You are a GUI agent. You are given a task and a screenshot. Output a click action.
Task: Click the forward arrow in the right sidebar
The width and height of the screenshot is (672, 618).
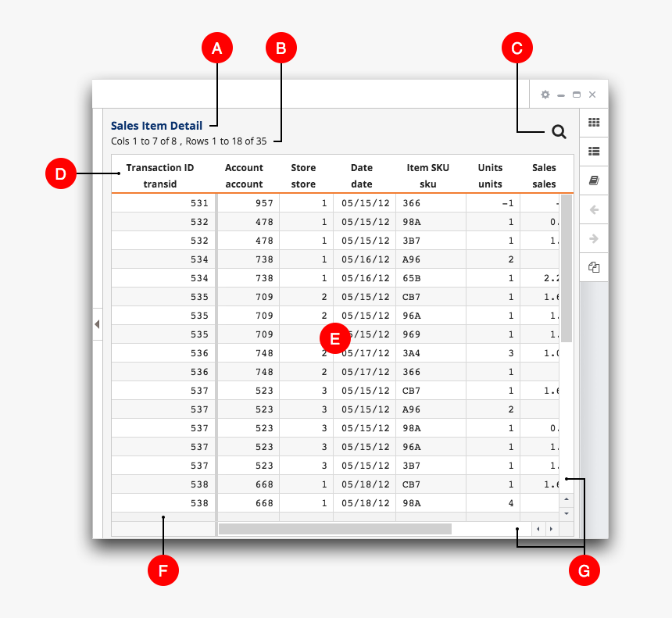pos(594,238)
